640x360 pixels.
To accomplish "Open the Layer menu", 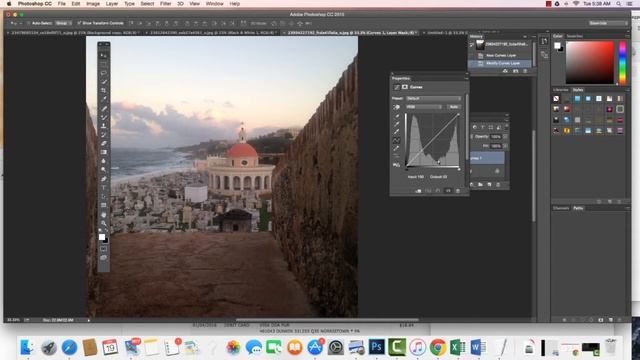I will click(112, 4).
